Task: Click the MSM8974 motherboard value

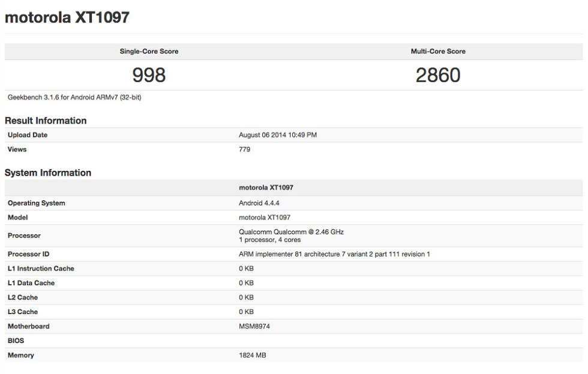Action: pyautogui.click(x=254, y=326)
